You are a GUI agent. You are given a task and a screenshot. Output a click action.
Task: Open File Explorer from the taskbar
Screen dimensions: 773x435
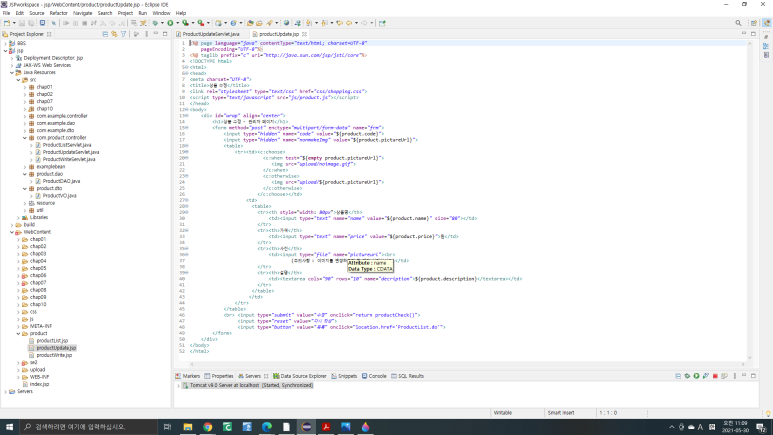click(x=188, y=427)
